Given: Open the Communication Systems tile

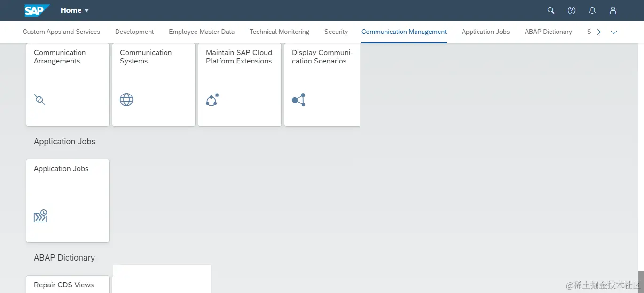Looking at the screenshot, I should (154, 85).
